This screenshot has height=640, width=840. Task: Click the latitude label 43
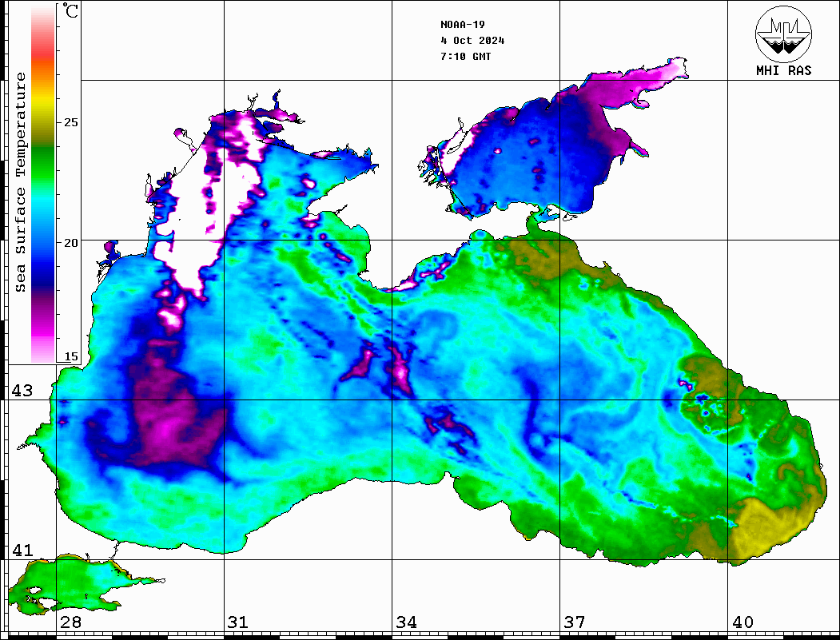coord(22,391)
